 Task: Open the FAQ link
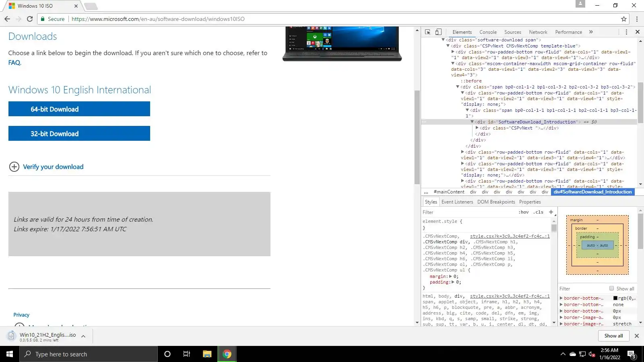pos(14,63)
